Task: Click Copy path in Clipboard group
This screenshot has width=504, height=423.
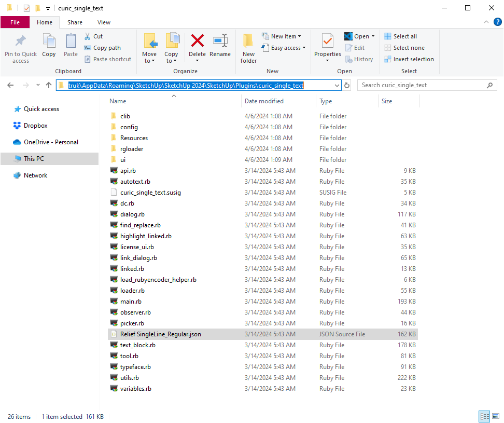Action: point(103,48)
